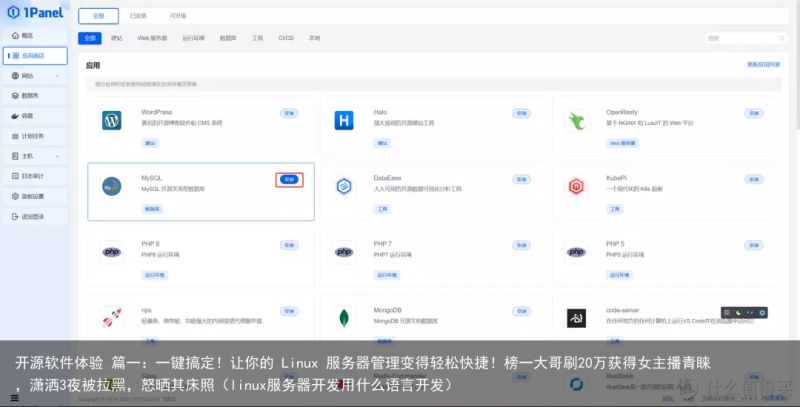Install the WordPress app

[x=289, y=113]
